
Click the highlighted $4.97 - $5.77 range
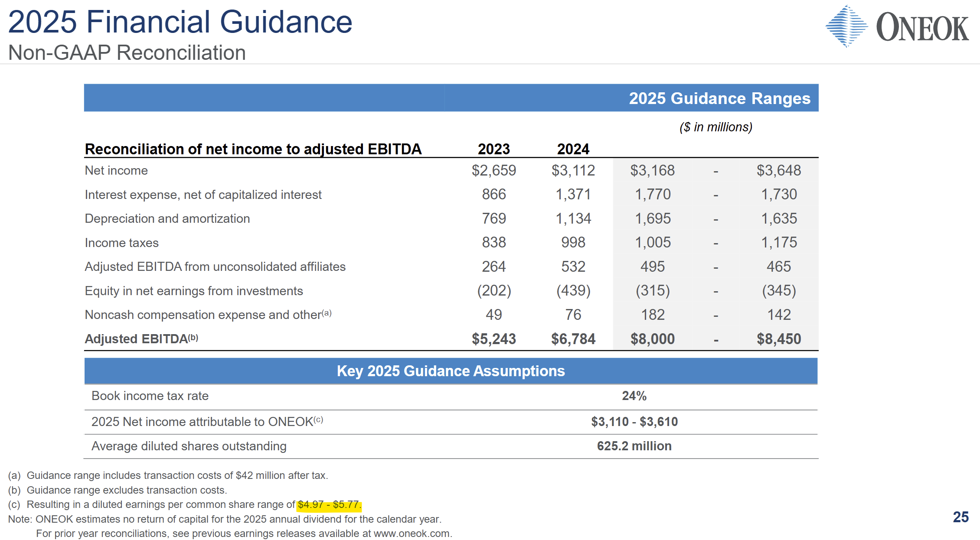point(329,505)
